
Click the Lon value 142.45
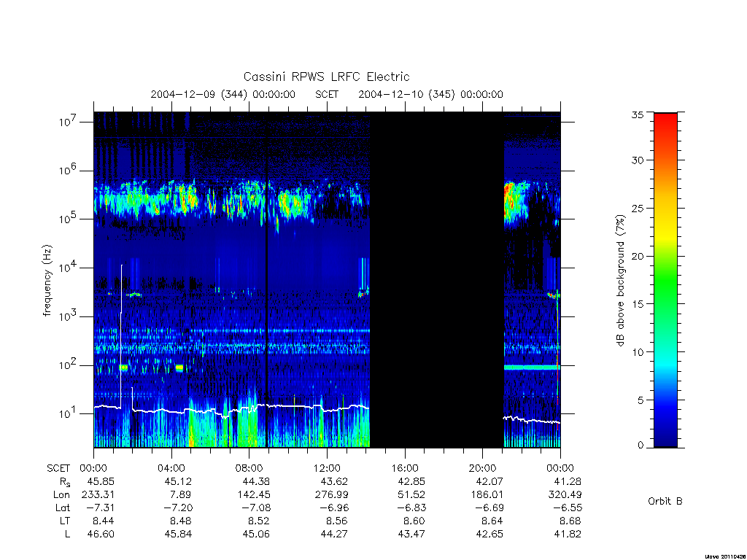click(x=253, y=495)
